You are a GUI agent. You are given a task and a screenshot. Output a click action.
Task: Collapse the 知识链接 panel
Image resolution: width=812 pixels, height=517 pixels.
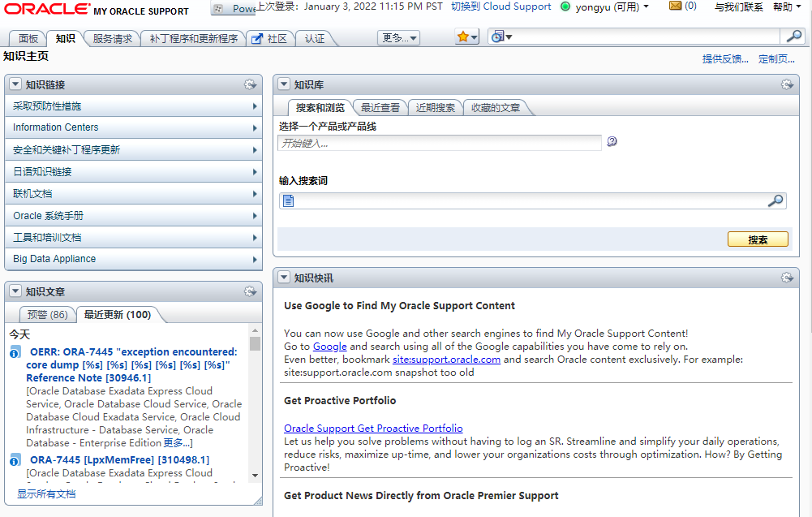(15, 84)
